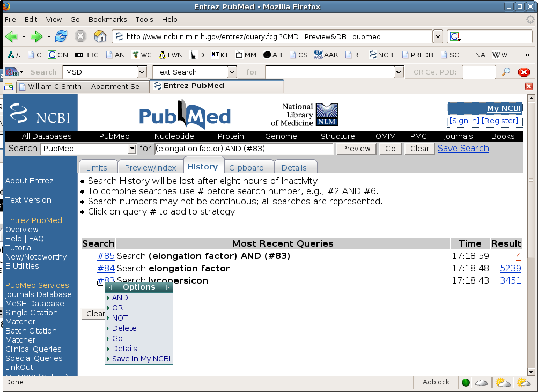Open the Google search engine dropdown
The height and width of the screenshot is (392, 538).
(x=455, y=36)
